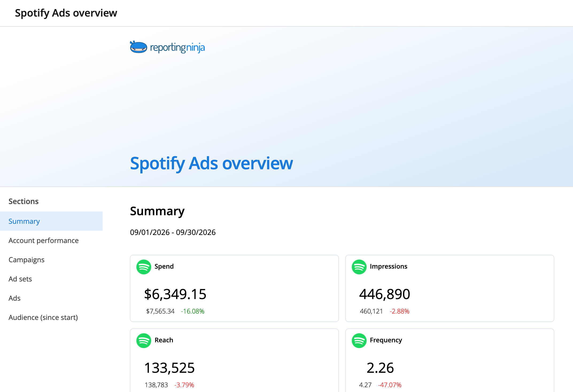Click previous spend $7,565.34
This screenshot has height=392, width=573.
pyautogui.click(x=160, y=311)
